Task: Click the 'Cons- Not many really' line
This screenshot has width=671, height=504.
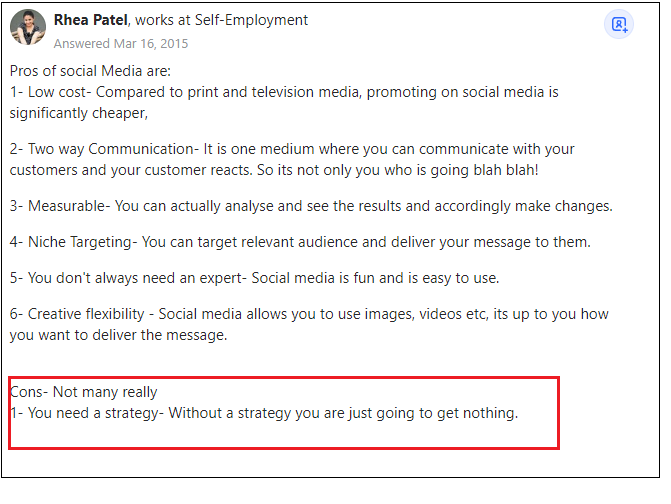Action: coord(83,392)
